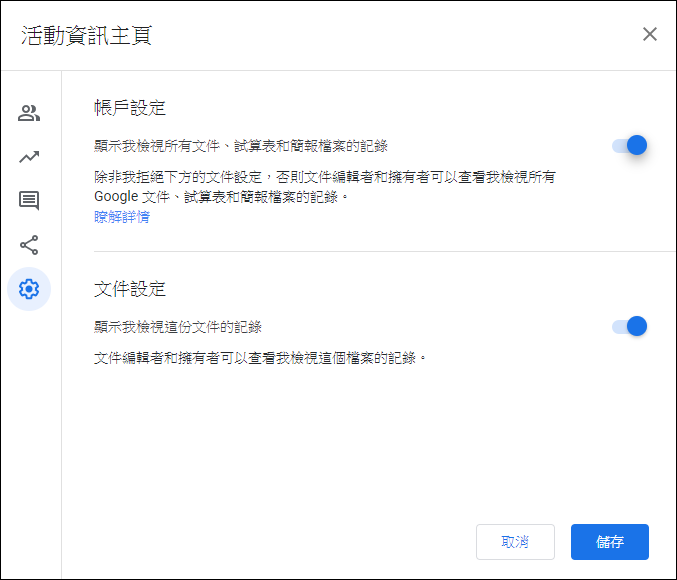Screen dimensions: 677x580
Task: Click the word Google in the description
Action: (x=116, y=197)
